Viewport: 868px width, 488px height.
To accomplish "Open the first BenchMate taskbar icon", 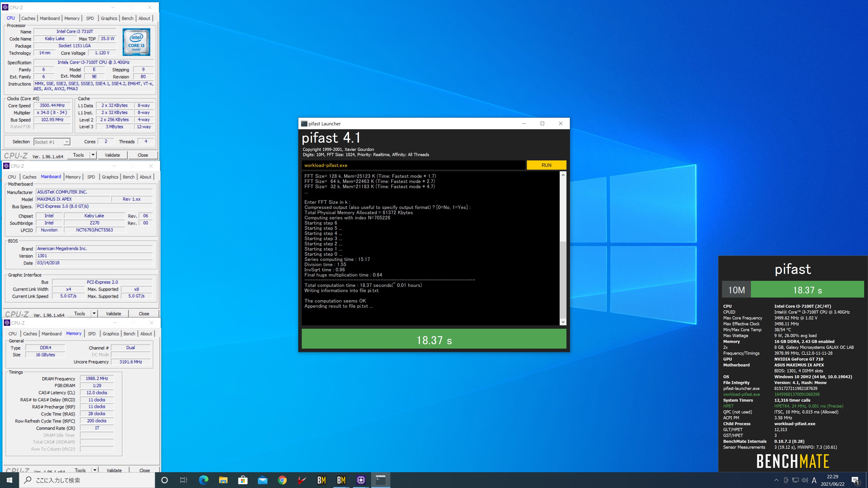I will coord(321,480).
